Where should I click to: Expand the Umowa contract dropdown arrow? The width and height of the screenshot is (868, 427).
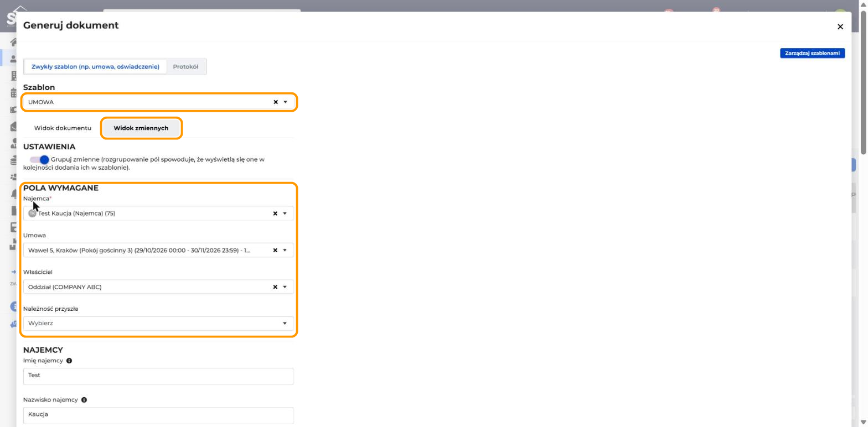[x=285, y=251]
